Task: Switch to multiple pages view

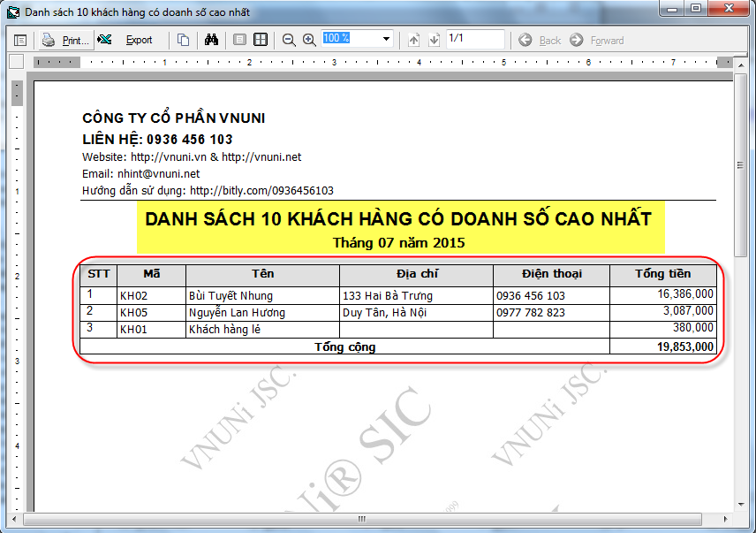Action: click(261, 41)
